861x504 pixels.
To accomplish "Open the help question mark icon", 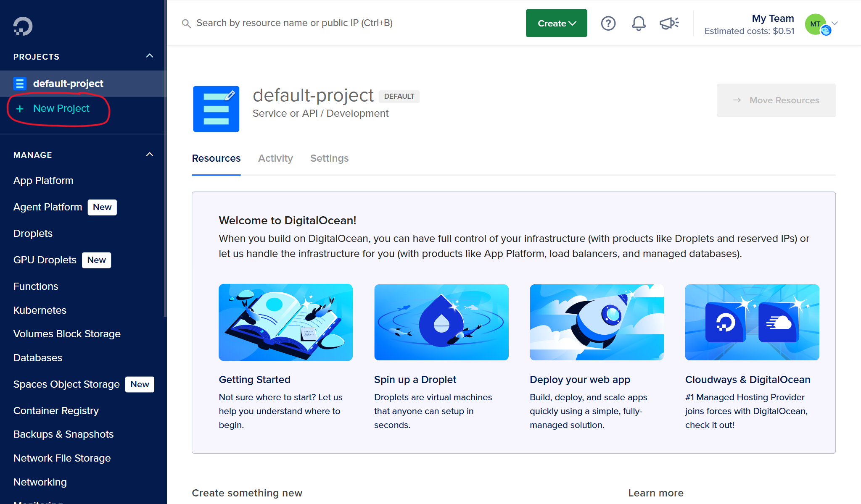I will point(608,23).
